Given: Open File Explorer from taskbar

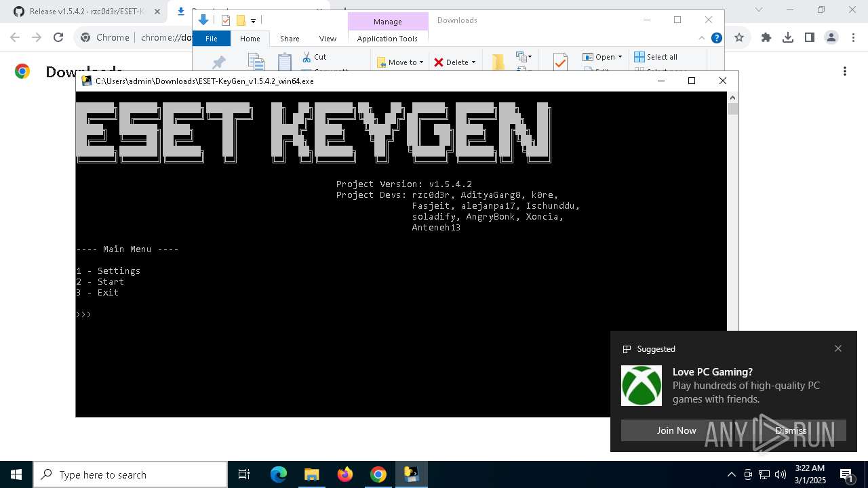Looking at the screenshot, I should click(x=311, y=474).
